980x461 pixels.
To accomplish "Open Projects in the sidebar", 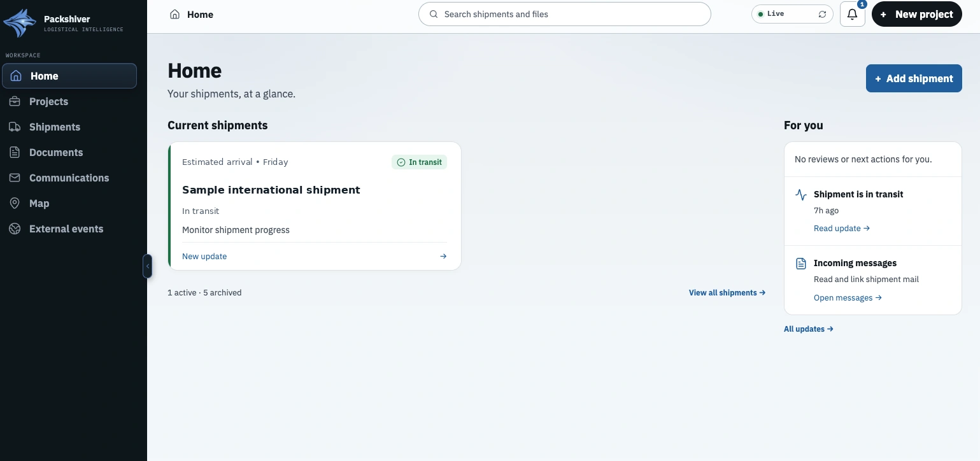I will coord(69,101).
